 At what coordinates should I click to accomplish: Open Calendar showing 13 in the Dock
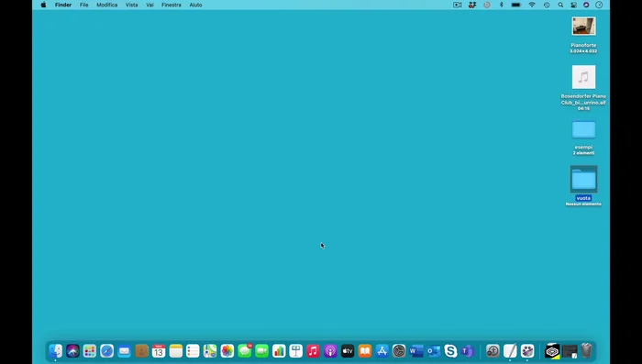(x=159, y=351)
